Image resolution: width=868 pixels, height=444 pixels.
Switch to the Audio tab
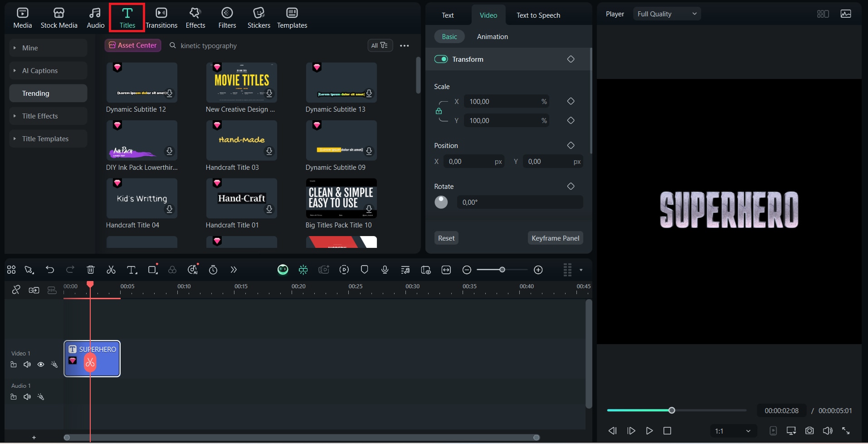(x=95, y=18)
